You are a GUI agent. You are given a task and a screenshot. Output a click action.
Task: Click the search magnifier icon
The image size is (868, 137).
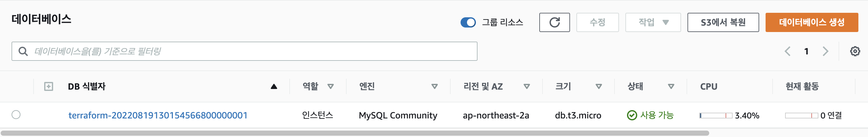[23, 52]
